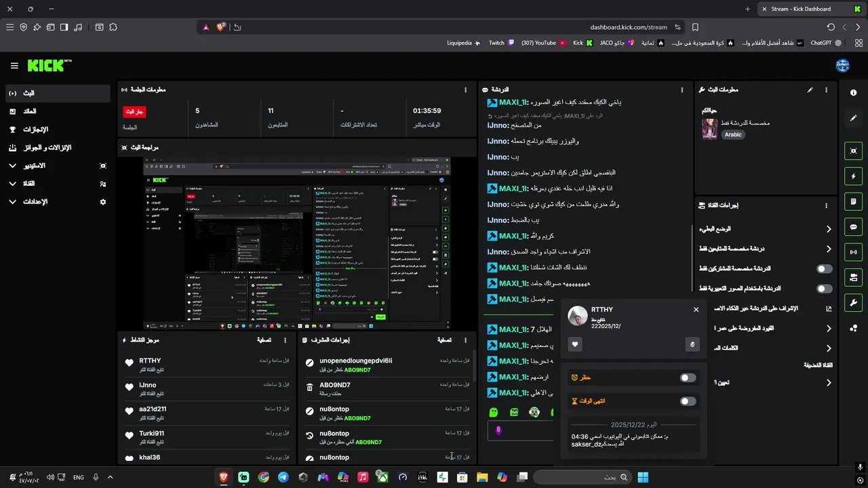Click stream category thumbnail in stream info
The width and height of the screenshot is (868, 488).
pyautogui.click(x=709, y=129)
